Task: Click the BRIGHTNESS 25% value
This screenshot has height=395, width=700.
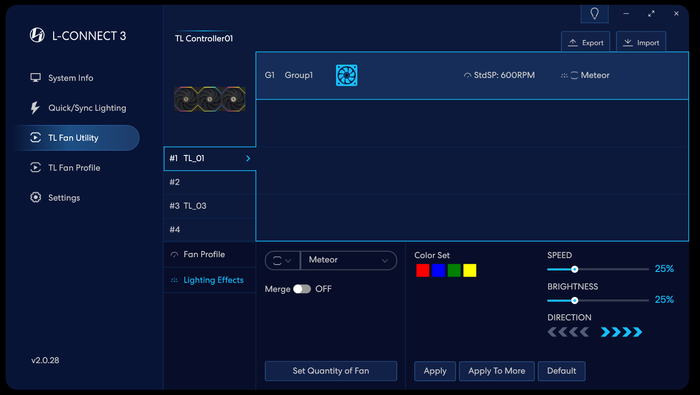Action: 664,299
